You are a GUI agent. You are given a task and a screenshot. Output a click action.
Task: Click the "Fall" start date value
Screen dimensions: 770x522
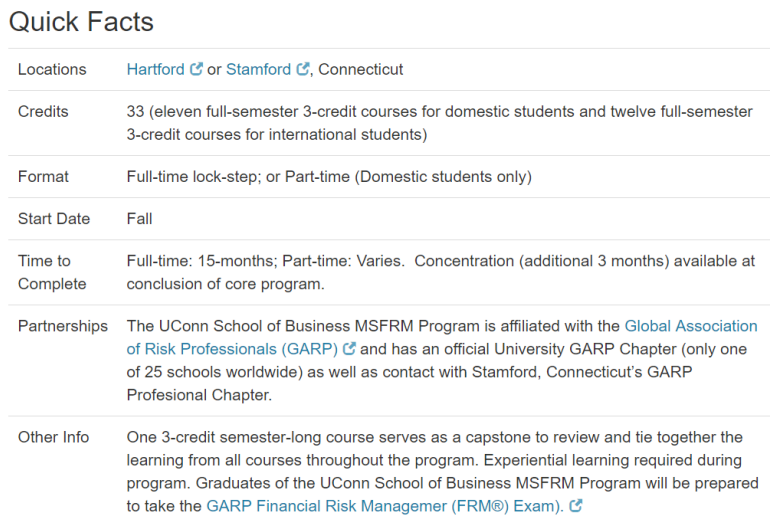click(x=139, y=219)
